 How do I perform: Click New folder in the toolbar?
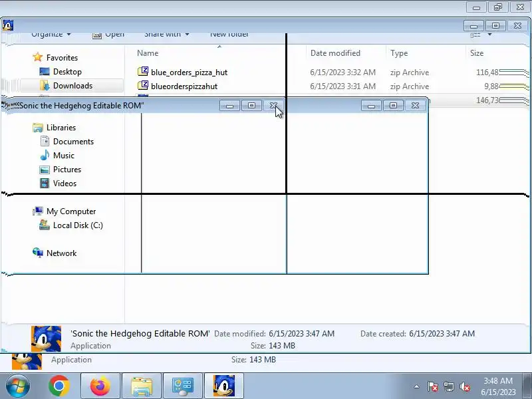[x=229, y=35]
